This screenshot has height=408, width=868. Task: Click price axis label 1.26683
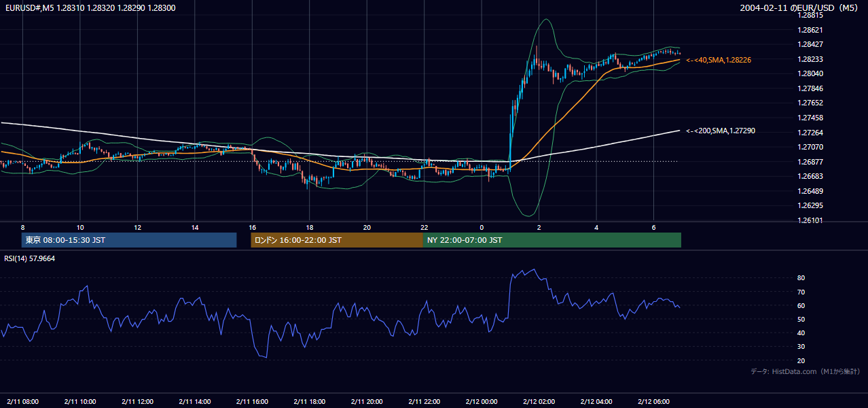810,176
